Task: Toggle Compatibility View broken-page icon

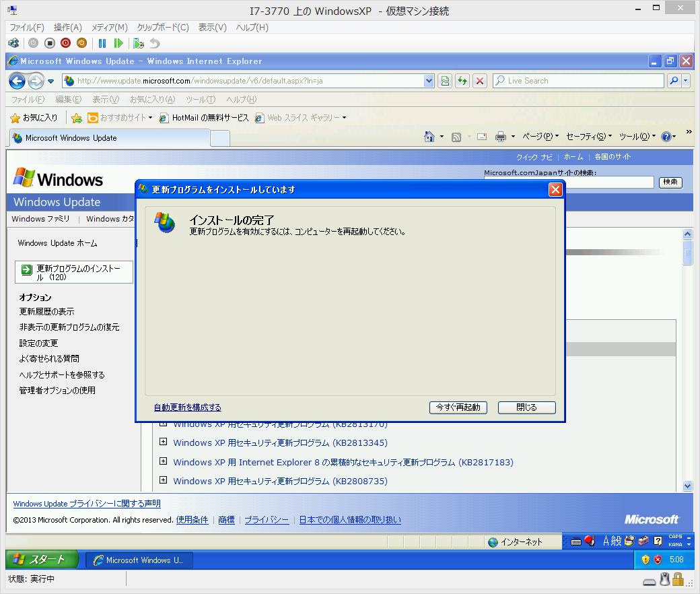Action: (x=445, y=81)
